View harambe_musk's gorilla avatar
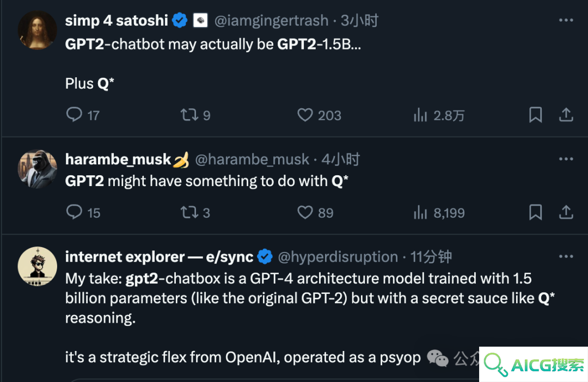Screen dimensions: 588x382 [38, 169]
